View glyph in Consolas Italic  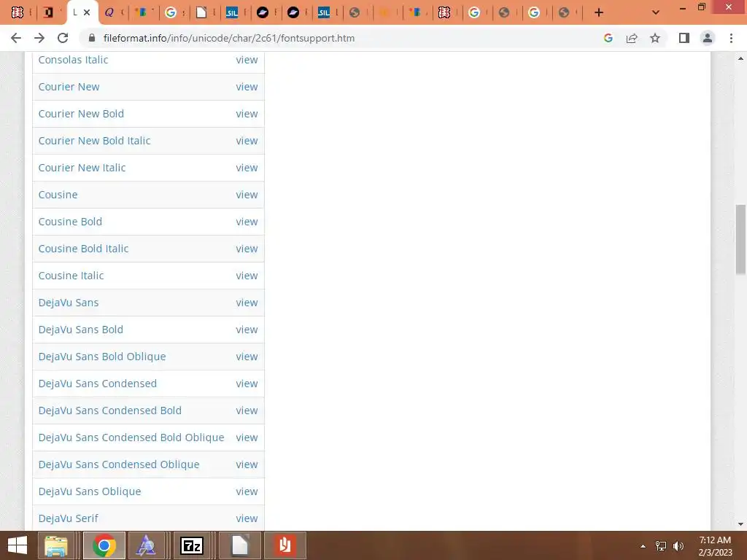247,60
